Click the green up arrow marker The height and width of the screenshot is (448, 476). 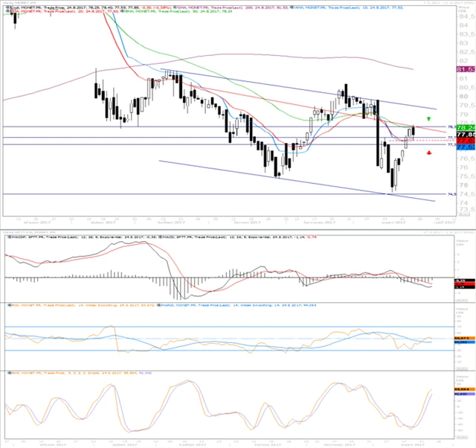tap(429, 118)
